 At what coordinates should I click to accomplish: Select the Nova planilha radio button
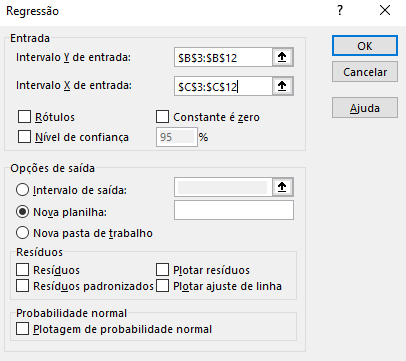point(22,212)
